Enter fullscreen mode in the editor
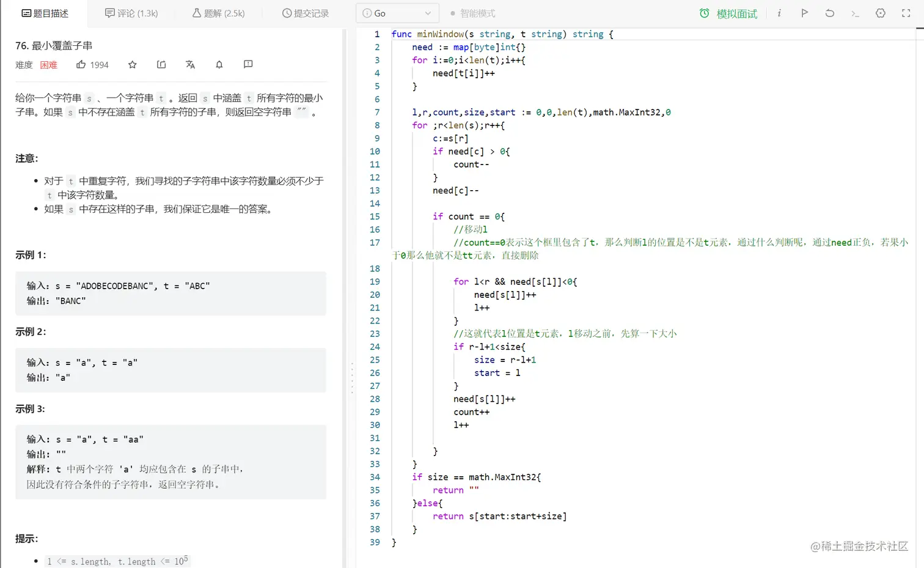Image resolution: width=924 pixels, height=568 pixels. 906,13
